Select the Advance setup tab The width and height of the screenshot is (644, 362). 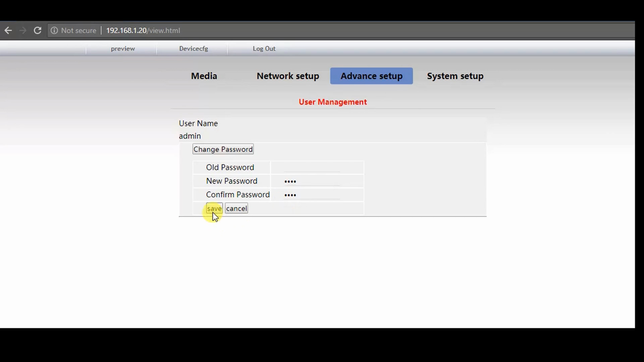tap(371, 76)
